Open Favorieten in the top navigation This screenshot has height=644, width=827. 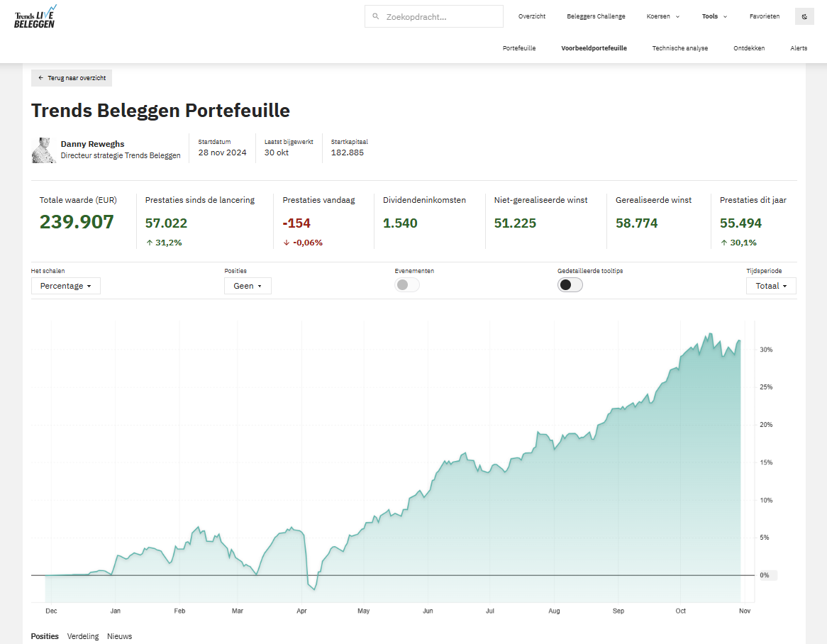765,16
